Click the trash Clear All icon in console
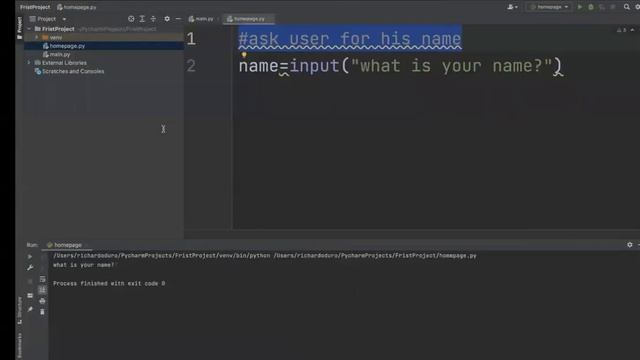 [42, 312]
